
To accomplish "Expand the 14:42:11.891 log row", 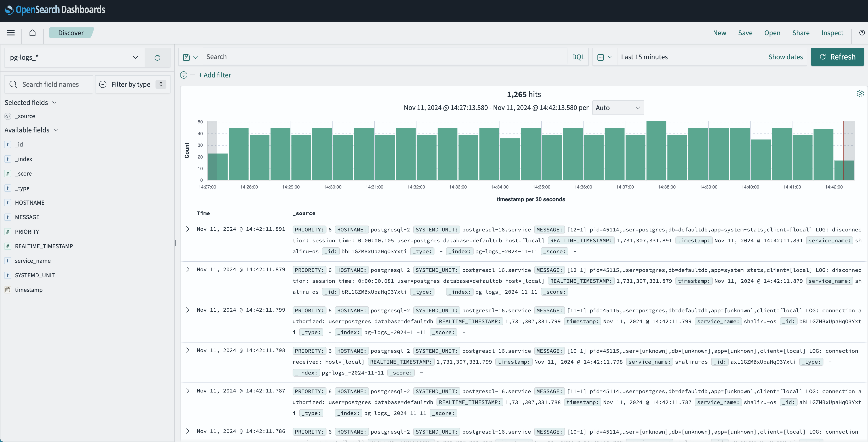I will click(188, 229).
